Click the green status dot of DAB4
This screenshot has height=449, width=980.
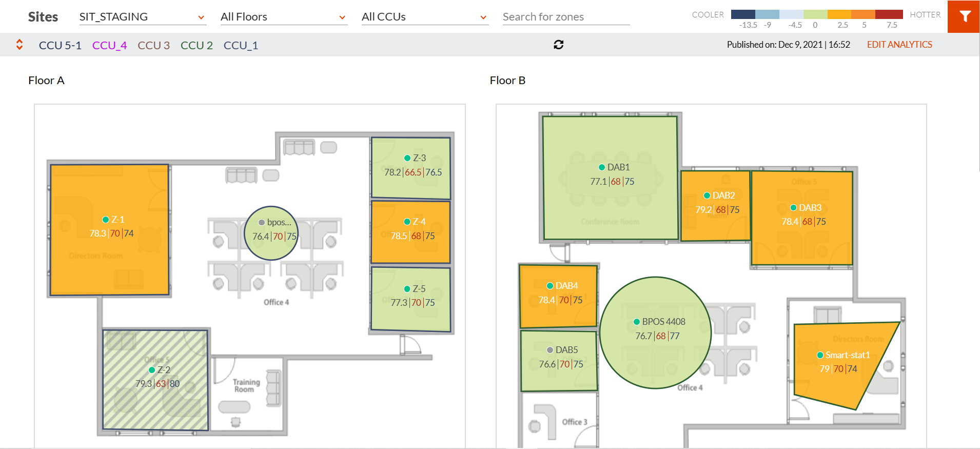[550, 286]
